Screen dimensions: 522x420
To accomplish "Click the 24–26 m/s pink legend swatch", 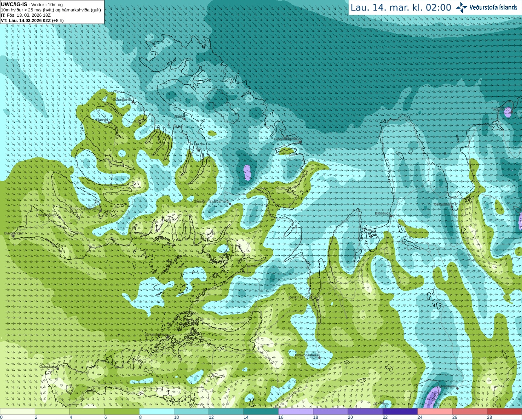I will click(436, 411).
